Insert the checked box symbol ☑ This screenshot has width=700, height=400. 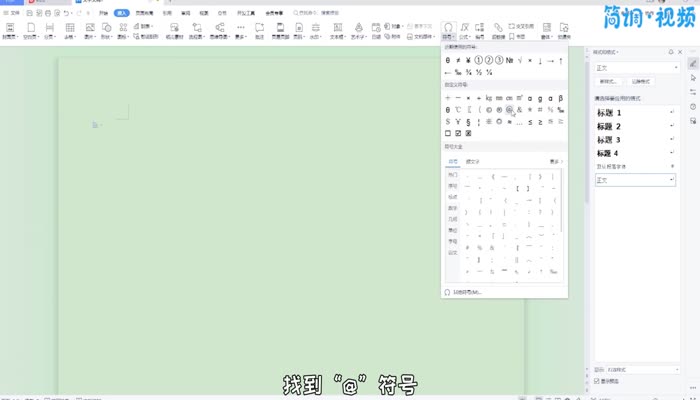(x=458, y=133)
